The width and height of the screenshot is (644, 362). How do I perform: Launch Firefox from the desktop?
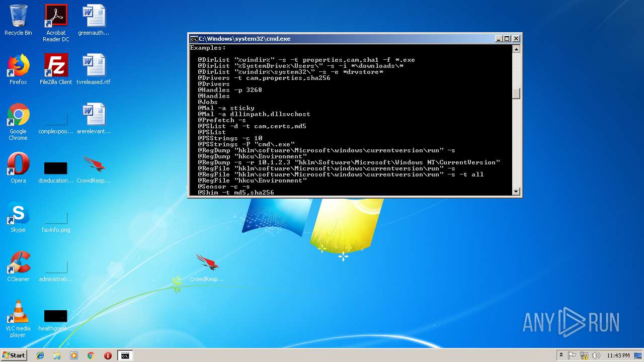point(18,69)
